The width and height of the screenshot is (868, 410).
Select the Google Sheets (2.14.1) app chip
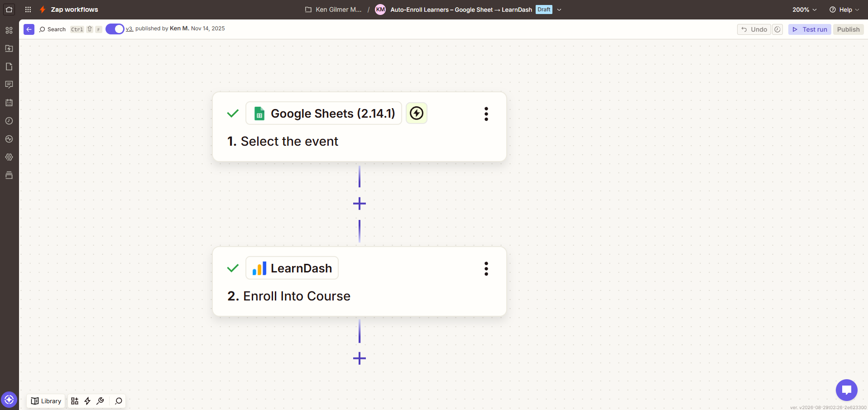tap(324, 113)
